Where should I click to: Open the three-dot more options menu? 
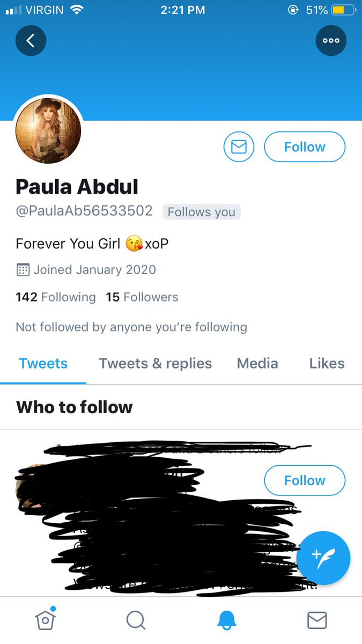(331, 40)
